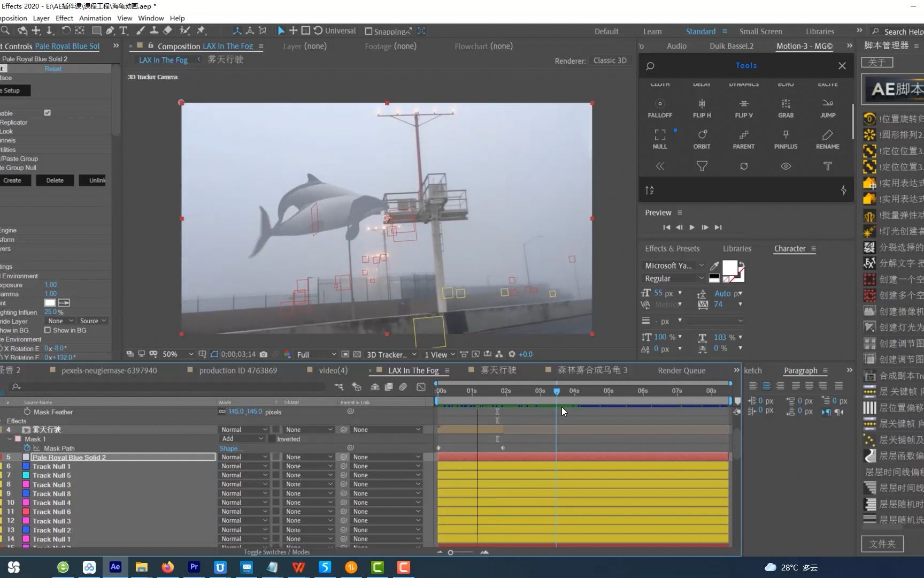924x578 pixels.
Task: Click the PINPLUS tool in Motion-3
Action: point(786,139)
